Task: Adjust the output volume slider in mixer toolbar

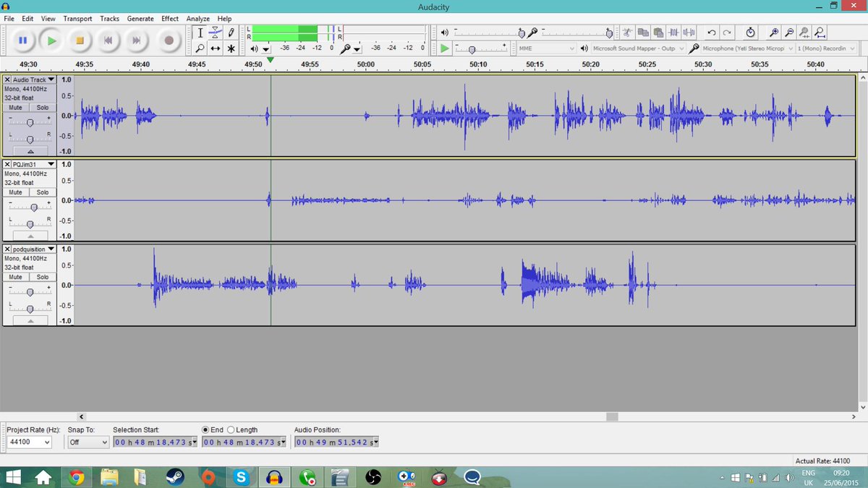Action: (x=522, y=33)
